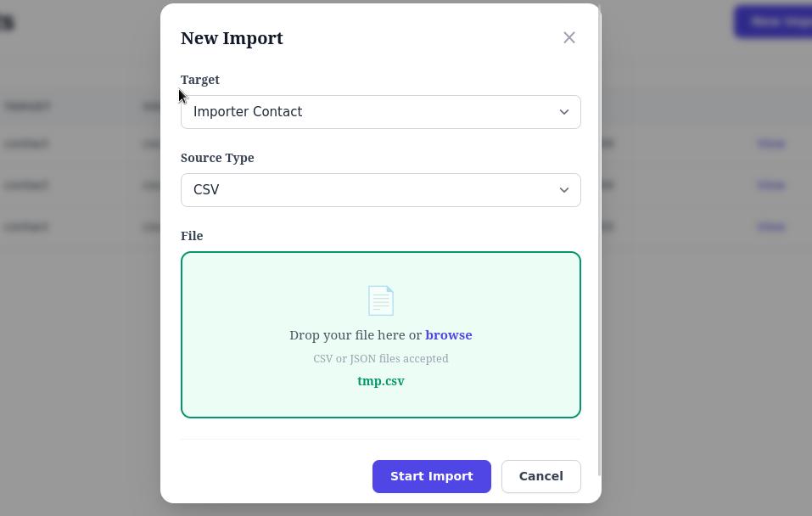This screenshot has width=812, height=516.
Task: Click the document icon in the drop zone
Action: point(380,300)
